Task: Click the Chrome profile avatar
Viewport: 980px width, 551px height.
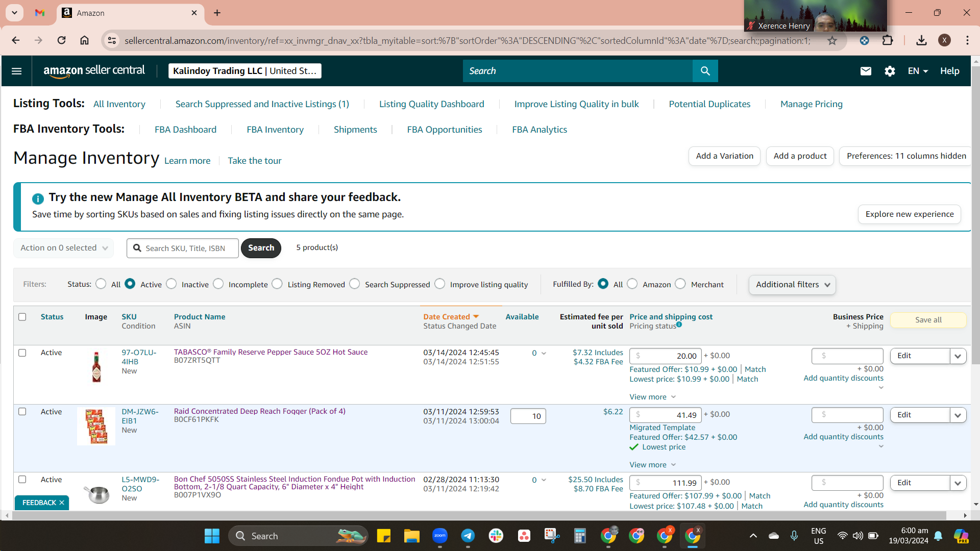Action: point(944,40)
